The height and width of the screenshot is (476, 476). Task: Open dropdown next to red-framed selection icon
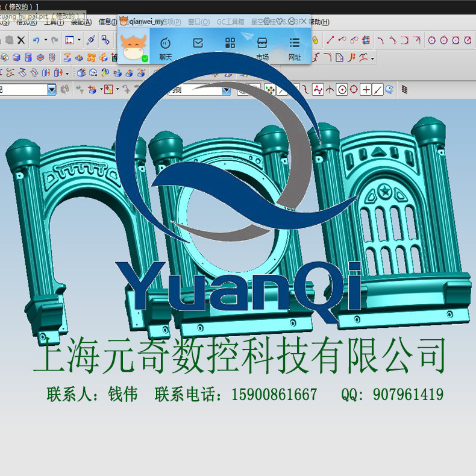(x=117, y=89)
